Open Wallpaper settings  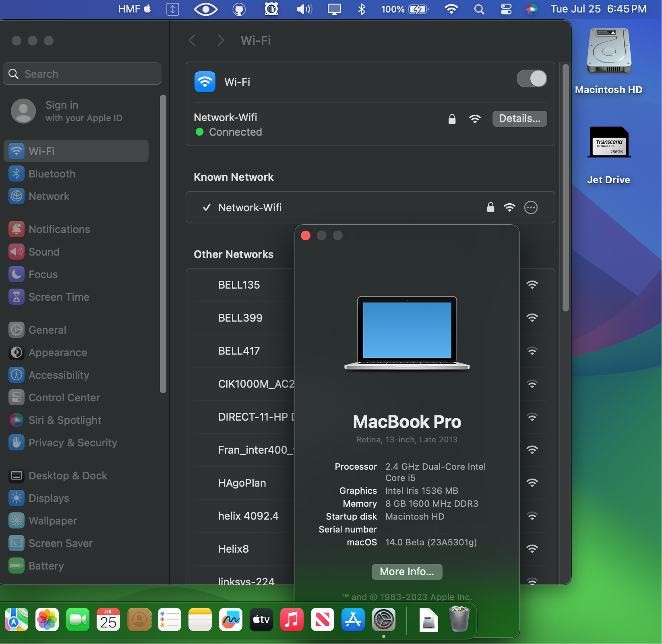click(x=76, y=520)
